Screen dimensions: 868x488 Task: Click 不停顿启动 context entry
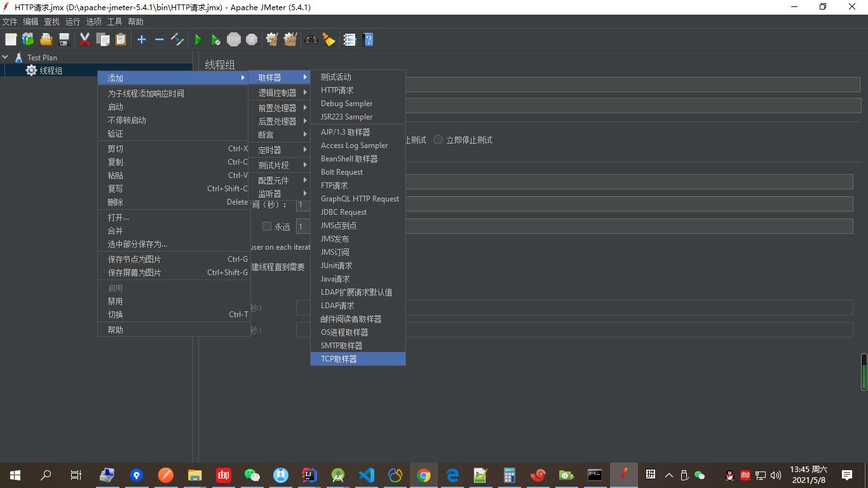[x=174, y=120]
